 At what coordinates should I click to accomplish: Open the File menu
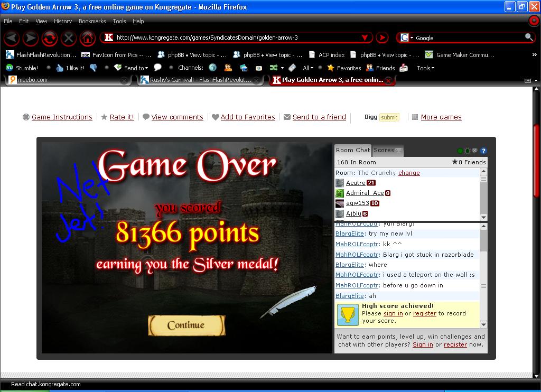tap(8, 21)
